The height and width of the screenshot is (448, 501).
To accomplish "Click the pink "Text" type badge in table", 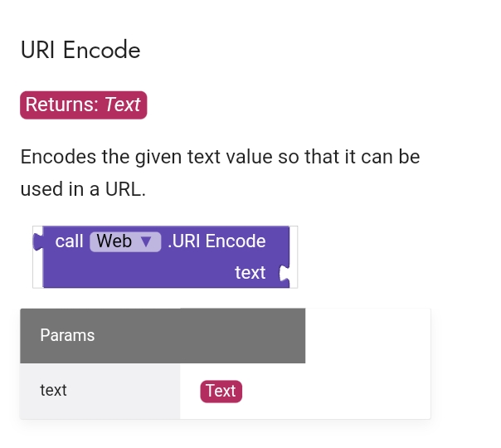I will (221, 391).
